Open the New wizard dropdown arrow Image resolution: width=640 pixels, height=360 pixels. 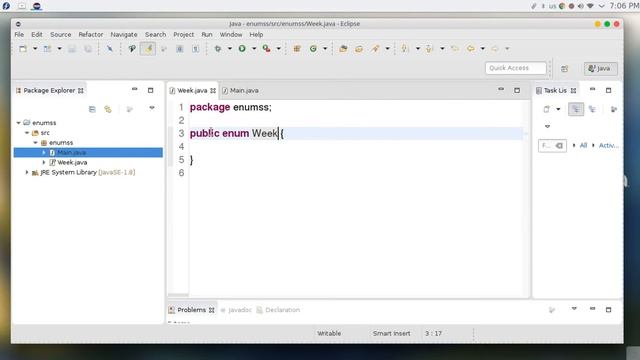[x=35, y=49]
